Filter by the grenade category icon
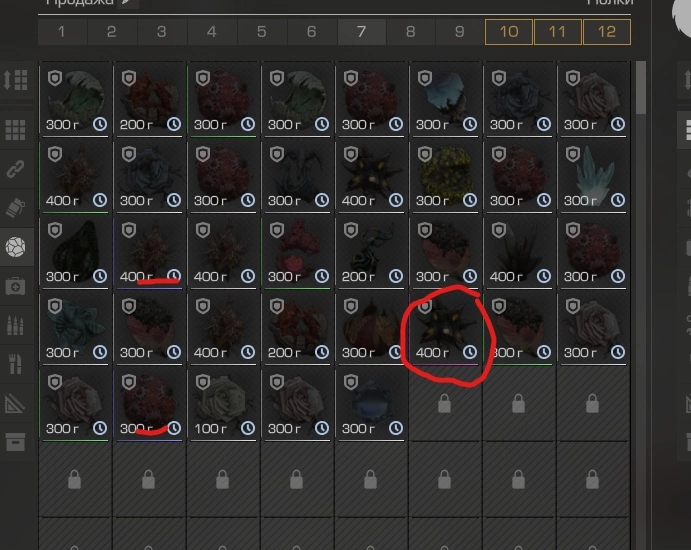Viewport: 691px width, 550px height. 15,208
